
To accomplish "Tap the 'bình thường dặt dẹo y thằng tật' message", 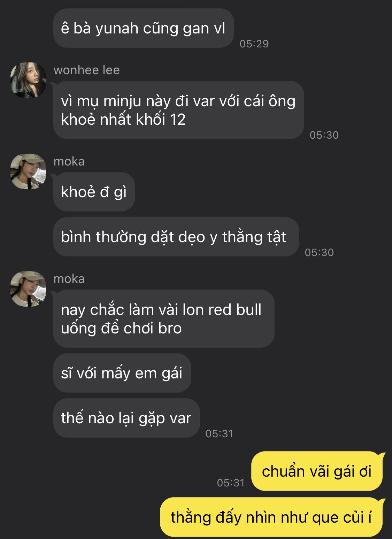I will pos(176,237).
